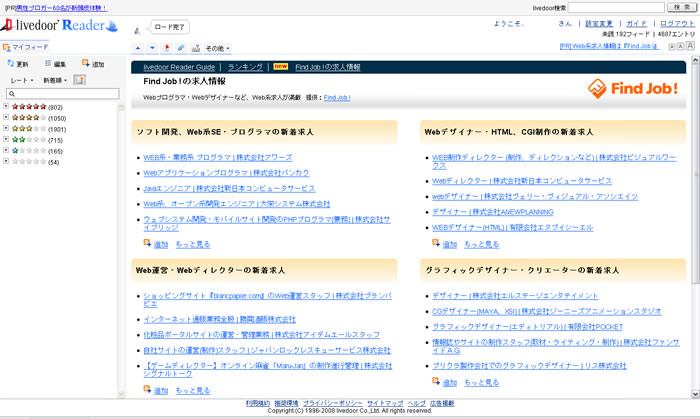This screenshot has width=700, height=419.
Task: Expand the one-star (165) rating folder
Action: (6, 150)
